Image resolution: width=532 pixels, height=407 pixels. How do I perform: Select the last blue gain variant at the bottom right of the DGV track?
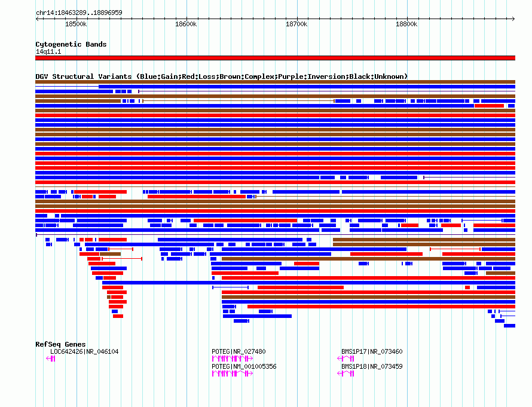(510, 326)
